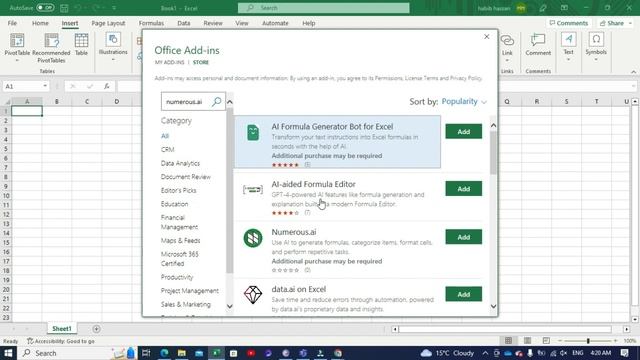Open the notification center icon

(624, 353)
